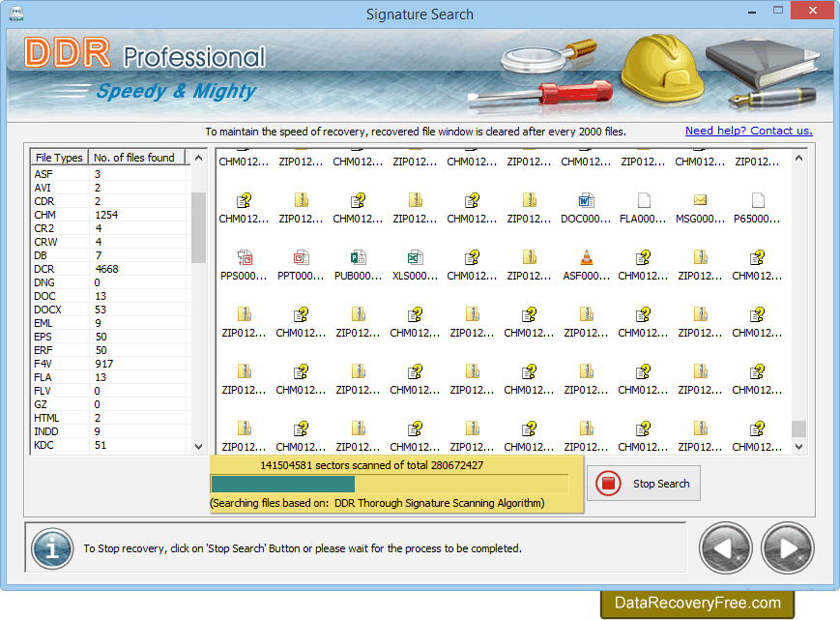The image size is (840, 620).
Task: Select the CDR file type row
Action: pos(110,201)
